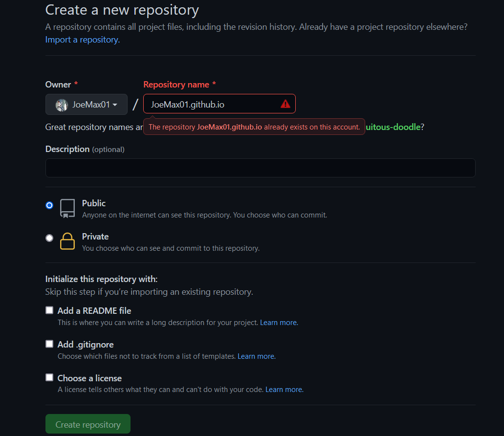Enable the Add a README file checkbox
504x436 pixels.
49,310
